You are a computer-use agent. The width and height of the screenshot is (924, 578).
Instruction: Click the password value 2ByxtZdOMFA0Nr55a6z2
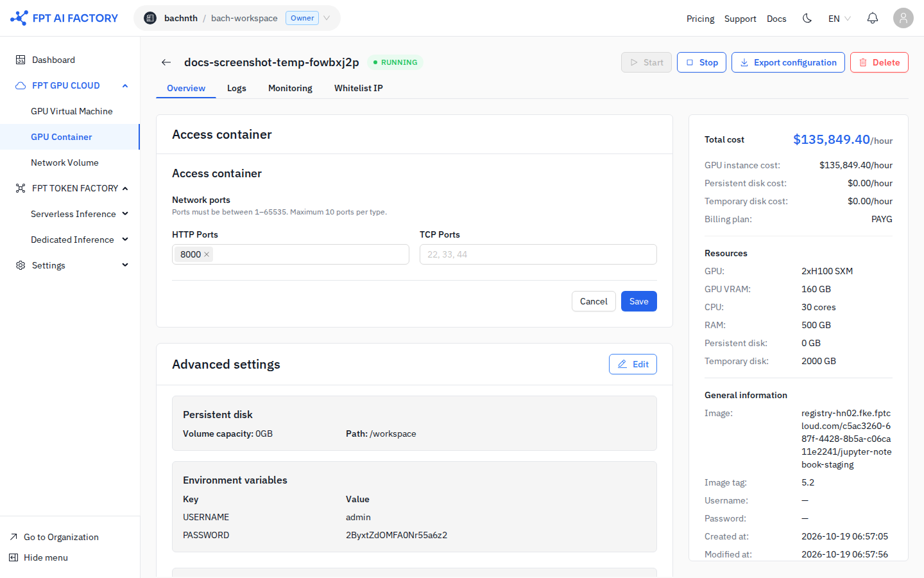pos(397,535)
